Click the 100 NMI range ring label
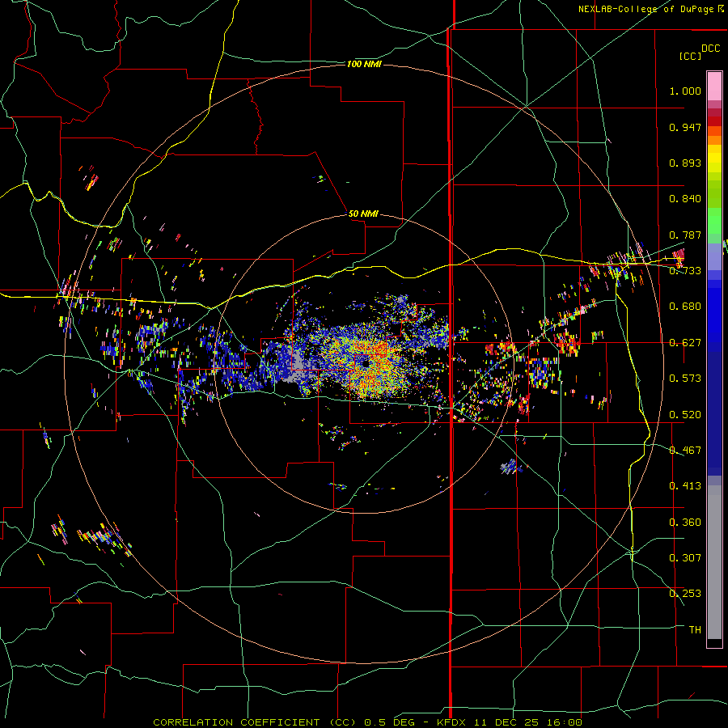728x728 pixels. click(x=364, y=64)
